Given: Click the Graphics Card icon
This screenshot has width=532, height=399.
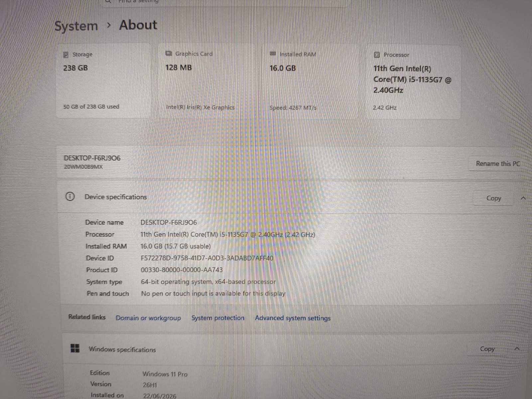Looking at the screenshot, I should pos(169,53).
